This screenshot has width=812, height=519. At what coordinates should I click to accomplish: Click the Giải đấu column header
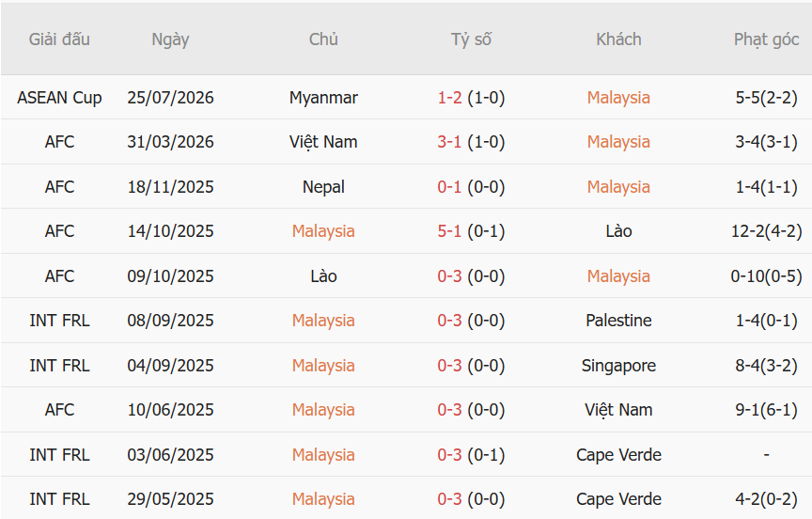coord(59,39)
